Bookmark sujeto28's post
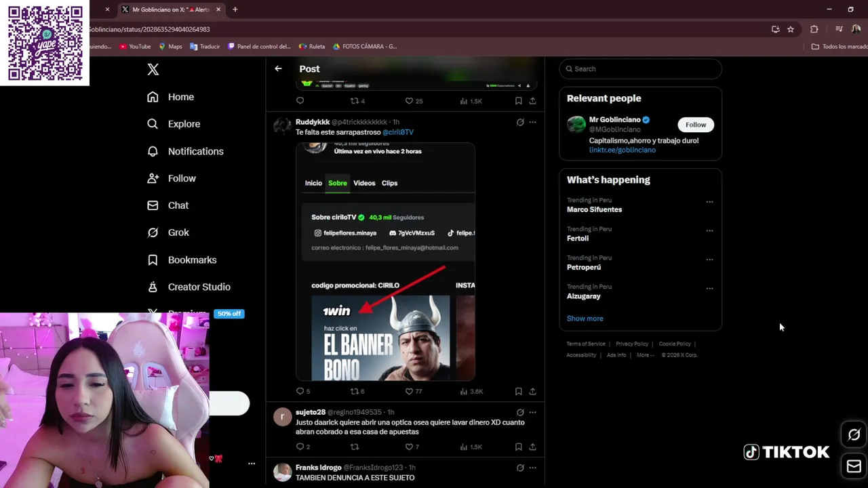Viewport: 868px width, 488px height. (x=518, y=447)
